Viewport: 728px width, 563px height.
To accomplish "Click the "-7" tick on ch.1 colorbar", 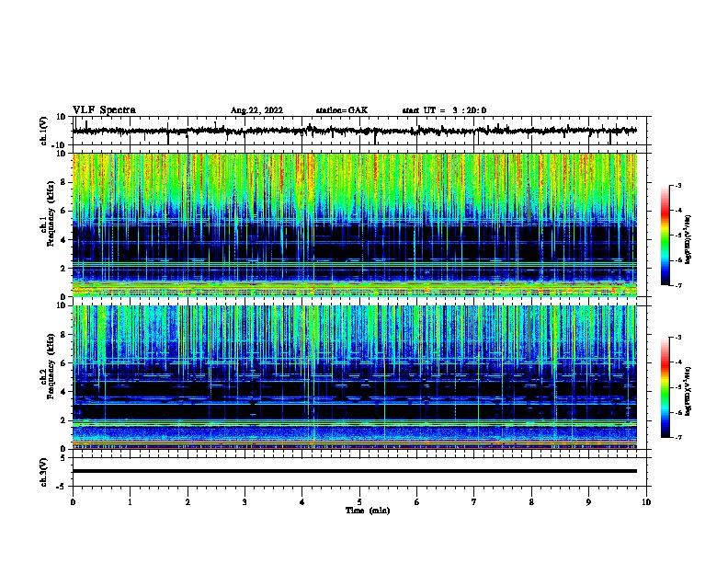I will (x=677, y=285).
